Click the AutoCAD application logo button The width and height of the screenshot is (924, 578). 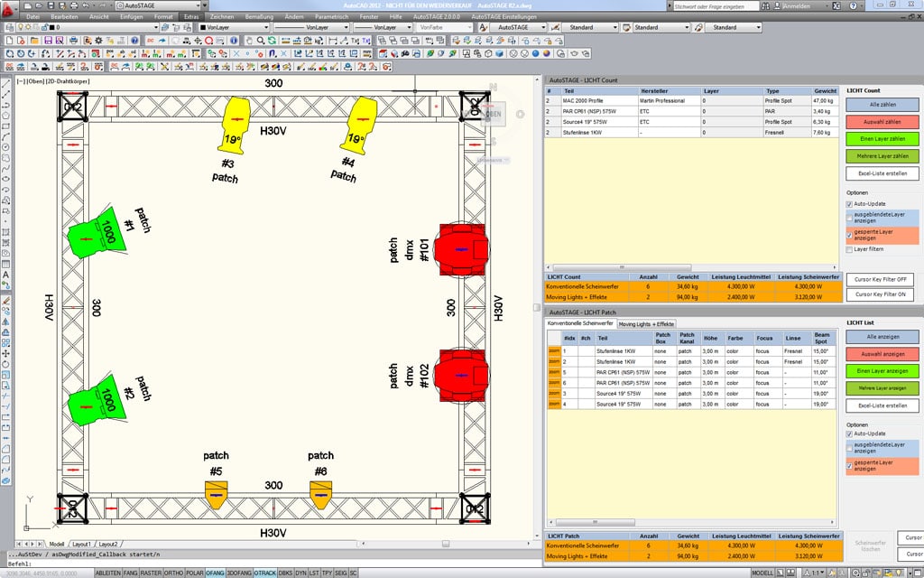pos(10,8)
